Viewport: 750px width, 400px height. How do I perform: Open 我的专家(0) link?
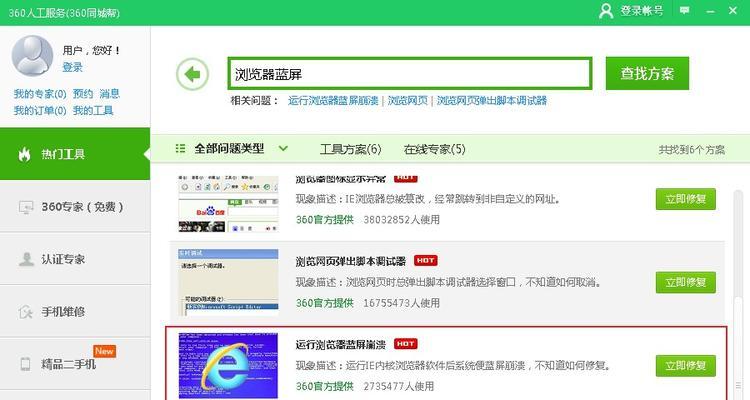point(40,94)
